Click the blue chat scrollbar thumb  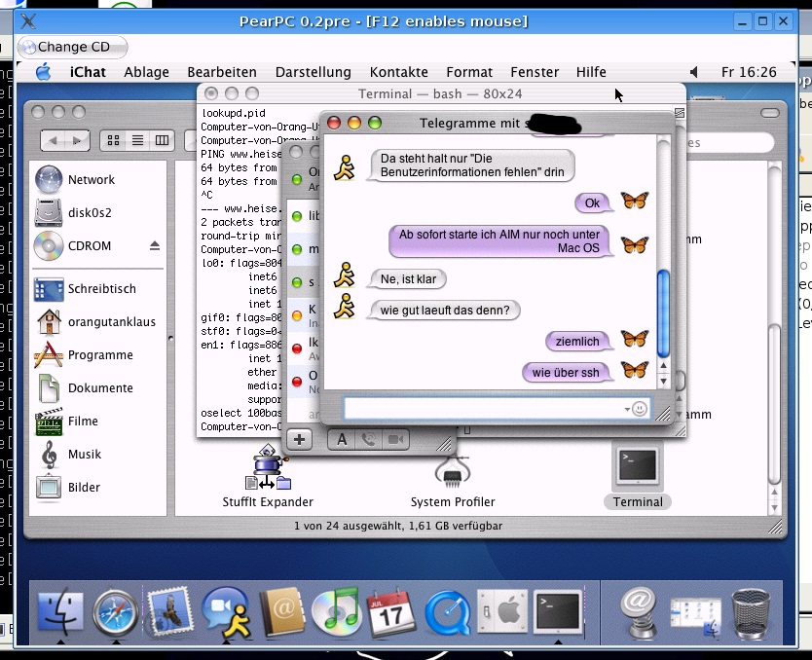(663, 313)
